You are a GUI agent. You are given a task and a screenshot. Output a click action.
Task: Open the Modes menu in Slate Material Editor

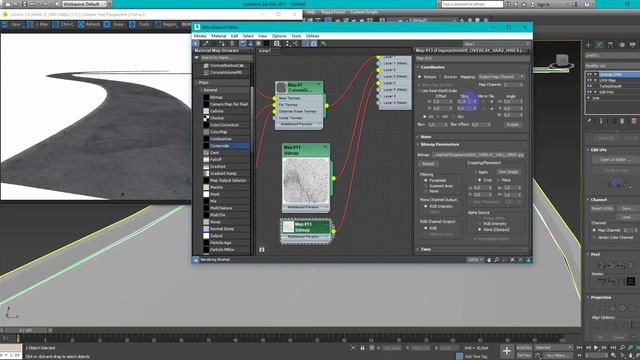tap(200, 36)
